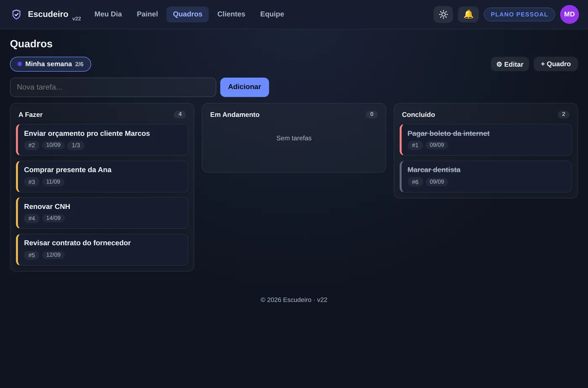Click the Escudeiro shield logo icon
Screen dimensions: 588x388
pos(16,14)
